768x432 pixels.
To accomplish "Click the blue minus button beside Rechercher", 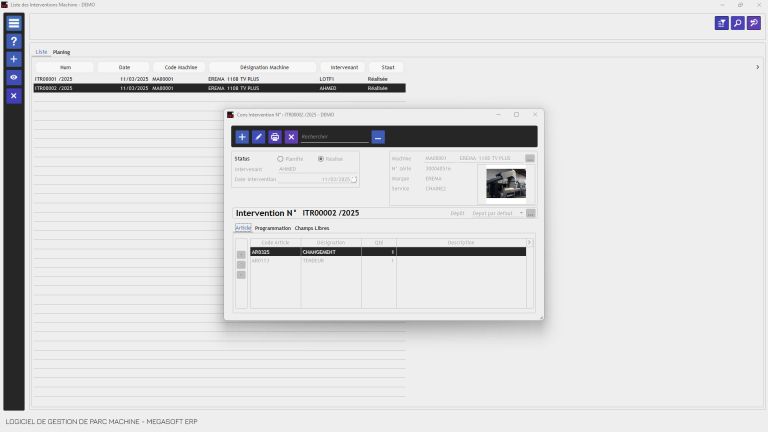I will 378,137.
